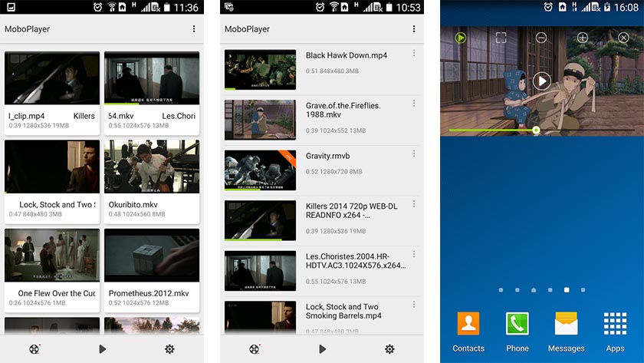Open Lock, Stock and Two thumbnail in grid
The image size is (644, 363).
52,167
